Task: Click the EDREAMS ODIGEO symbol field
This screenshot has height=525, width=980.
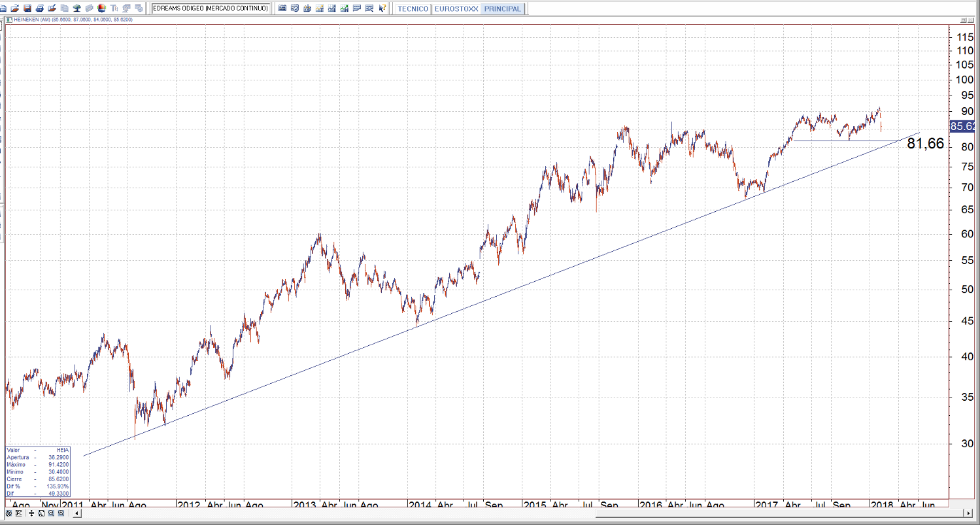Action: click(210, 8)
